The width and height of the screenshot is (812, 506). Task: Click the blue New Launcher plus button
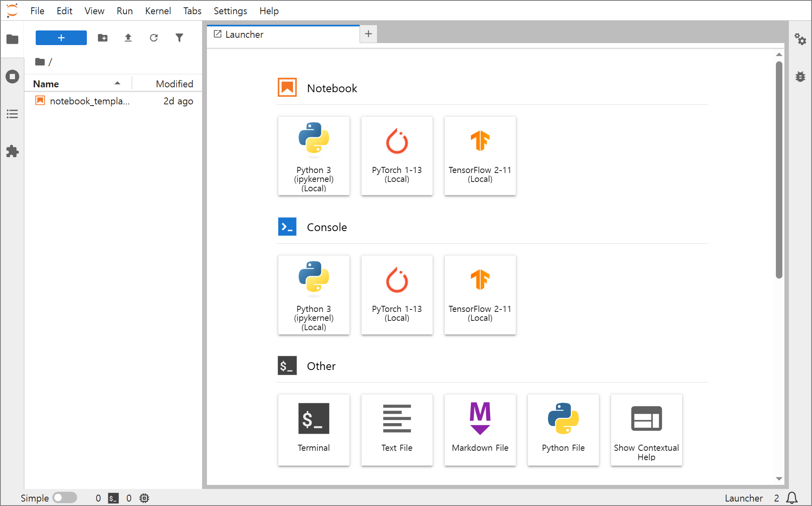click(x=61, y=38)
